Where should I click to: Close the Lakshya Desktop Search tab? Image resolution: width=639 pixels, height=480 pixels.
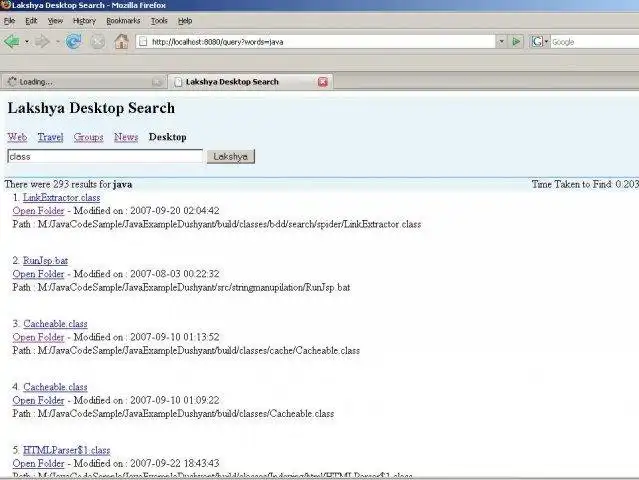[323, 82]
